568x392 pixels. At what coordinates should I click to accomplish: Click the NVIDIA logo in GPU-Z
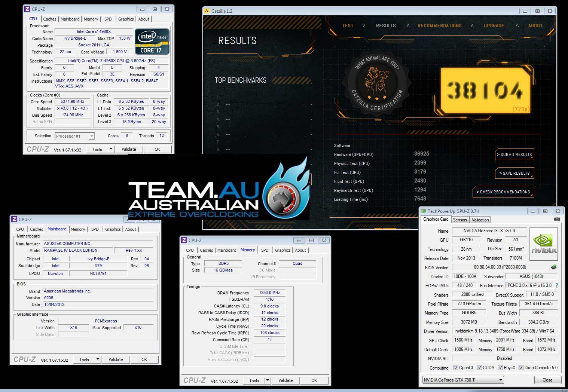click(544, 244)
